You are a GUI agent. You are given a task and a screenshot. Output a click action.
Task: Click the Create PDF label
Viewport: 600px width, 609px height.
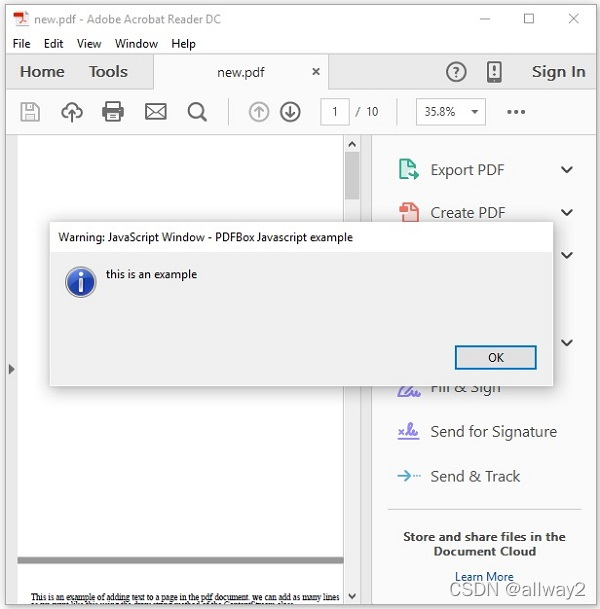tap(468, 212)
